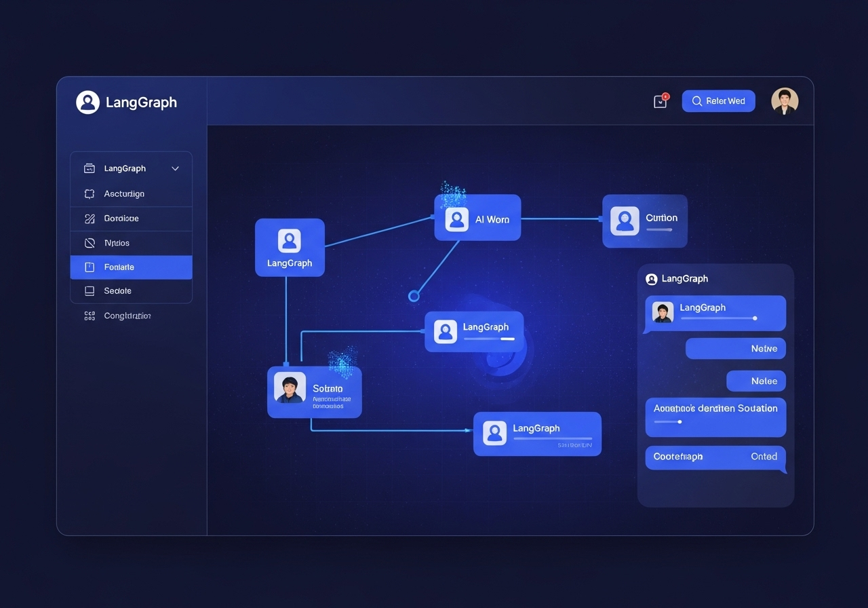The image size is (868, 608).
Task: Select the Sotrnto person node
Action: (315, 392)
